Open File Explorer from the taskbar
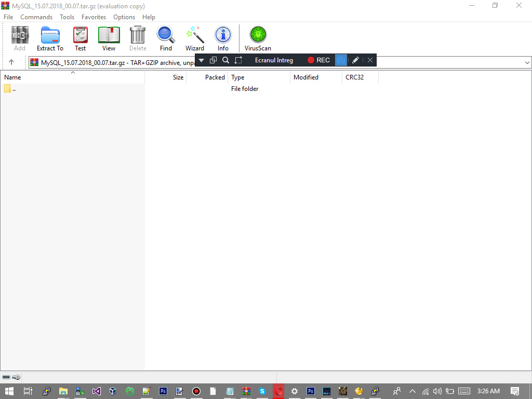 pyautogui.click(x=63, y=391)
